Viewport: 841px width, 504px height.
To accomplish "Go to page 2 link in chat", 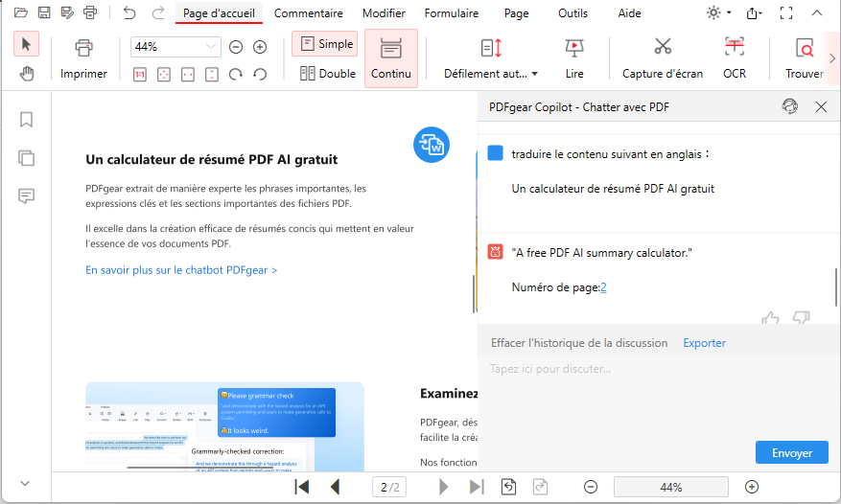I will pyautogui.click(x=603, y=287).
